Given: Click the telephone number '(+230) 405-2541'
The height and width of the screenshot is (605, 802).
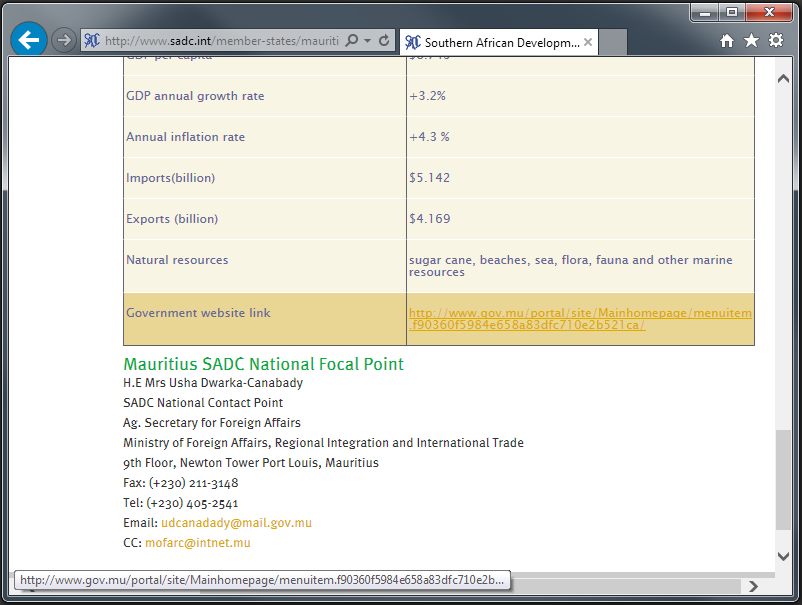Looking at the screenshot, I should 192,503.
